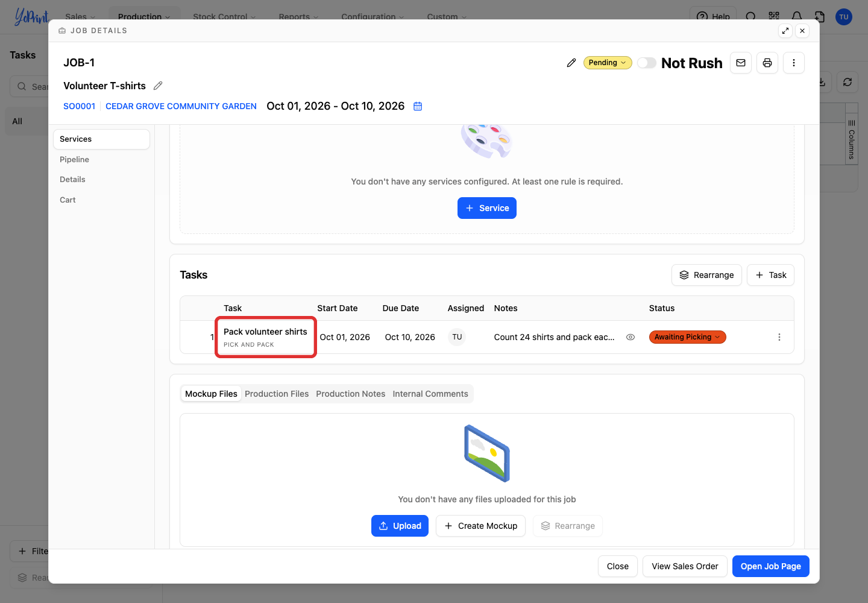Send job by email icon
Screen dimensions: 868x603
tap(741, 63)
